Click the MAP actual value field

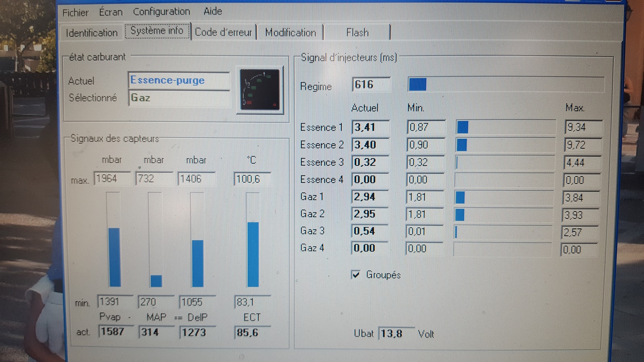pos(155,332)
